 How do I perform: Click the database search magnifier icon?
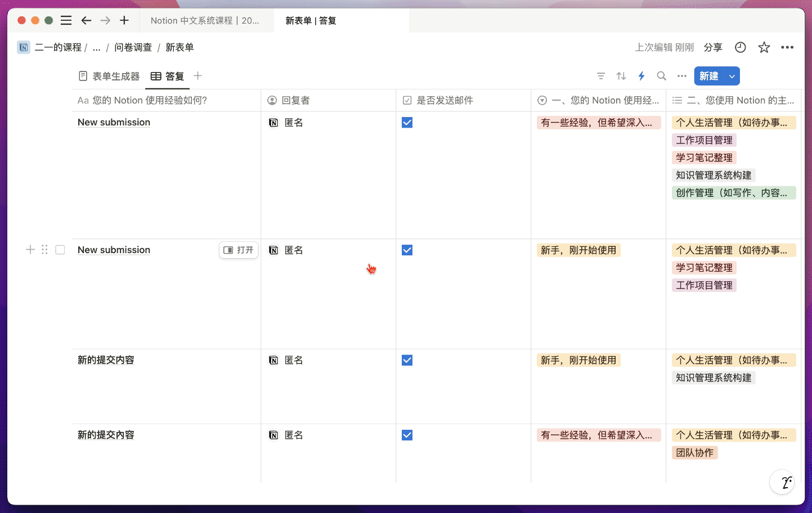(662, 76)
